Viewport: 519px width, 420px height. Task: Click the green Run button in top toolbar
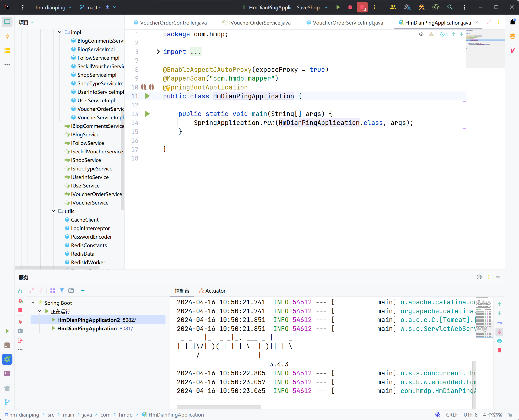click(338, 7)
